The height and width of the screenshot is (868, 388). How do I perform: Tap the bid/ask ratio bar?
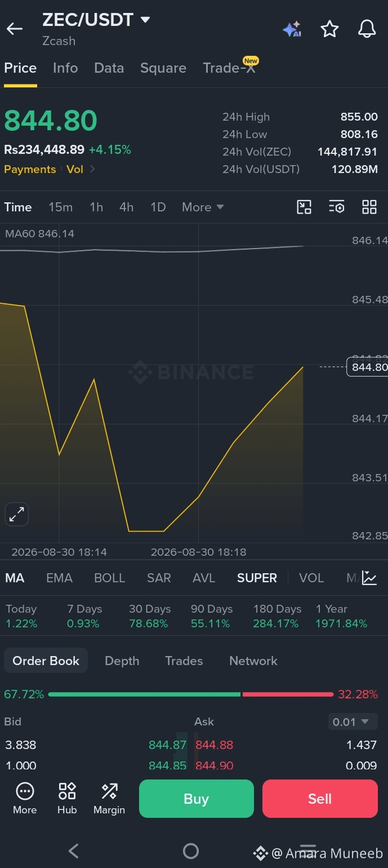tap(191, 694)
